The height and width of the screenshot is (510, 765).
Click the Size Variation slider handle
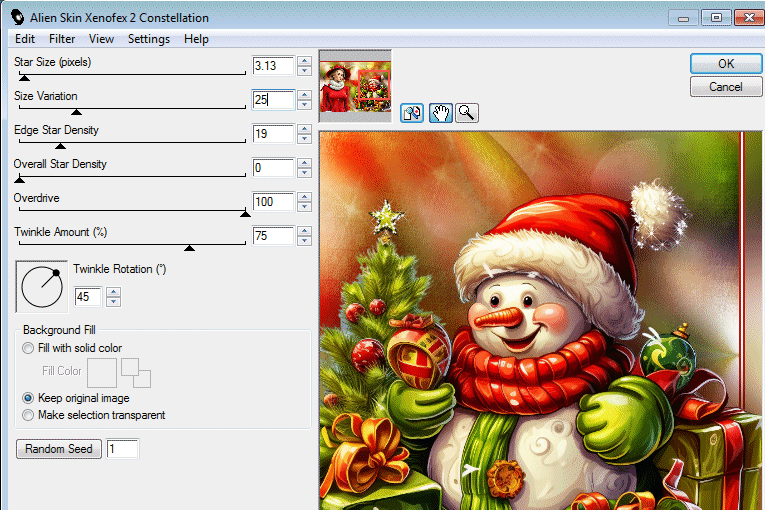[76, 112]
